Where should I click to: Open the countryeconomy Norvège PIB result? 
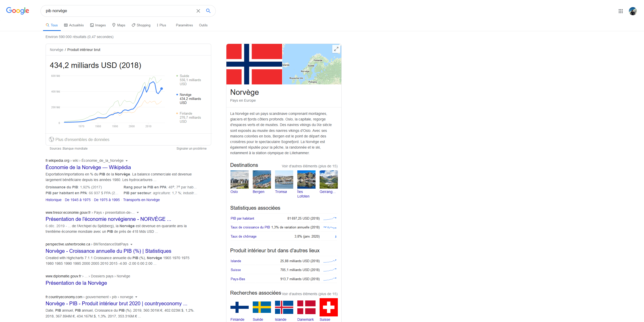tap(116, 303)
